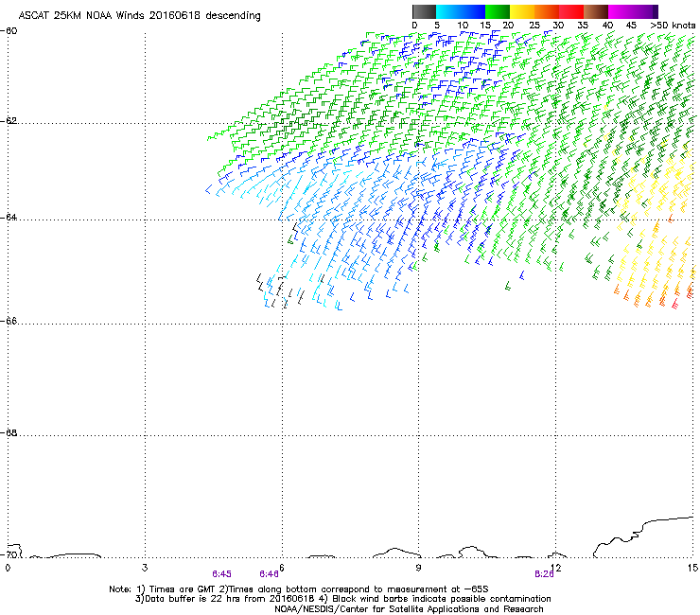Image resolution: width=700 pixels, height=615 pixels.
Task: Click the date '20160618 descending' in title
Action: 205,15
